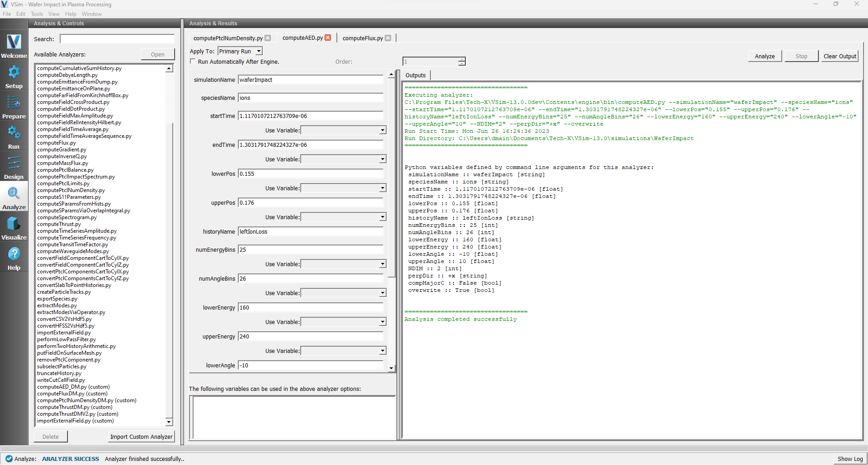Close the computeFlux.py tab
868x465 pixels.
click(x=388, y=38)
